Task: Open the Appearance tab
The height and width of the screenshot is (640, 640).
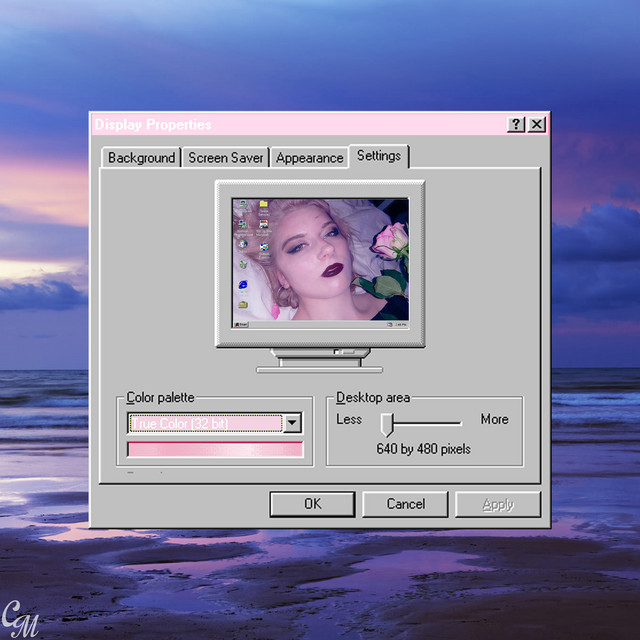Action: coord(309,158)
